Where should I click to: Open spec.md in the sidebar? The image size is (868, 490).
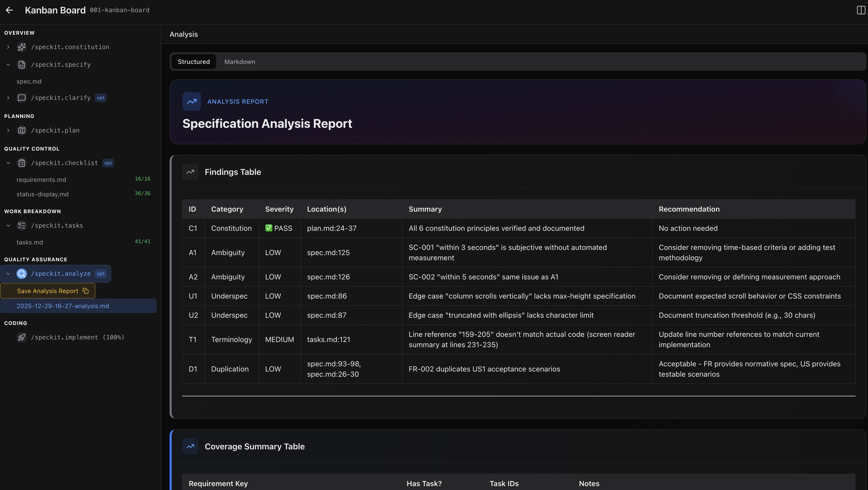(x=29, y=81)
